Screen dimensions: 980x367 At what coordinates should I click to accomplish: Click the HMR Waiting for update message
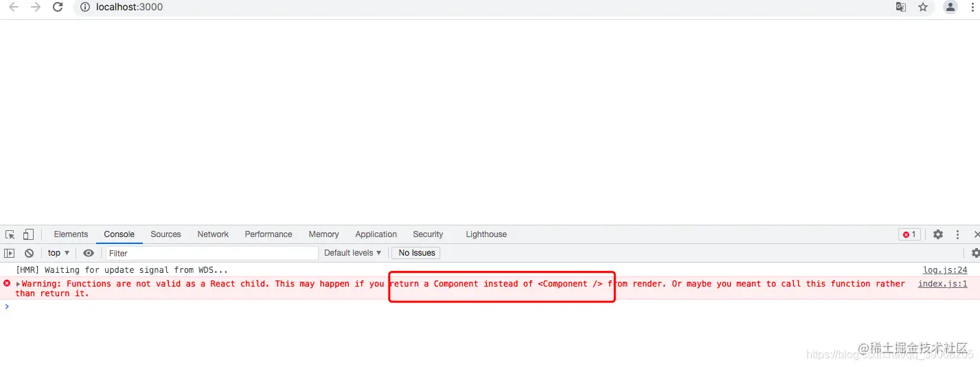coord(122,270)
